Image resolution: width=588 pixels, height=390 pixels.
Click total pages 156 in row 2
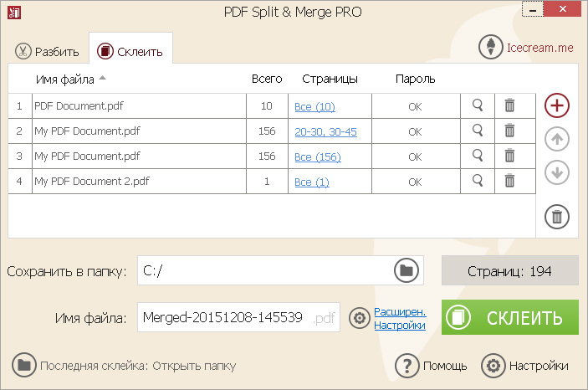(267, 131)
